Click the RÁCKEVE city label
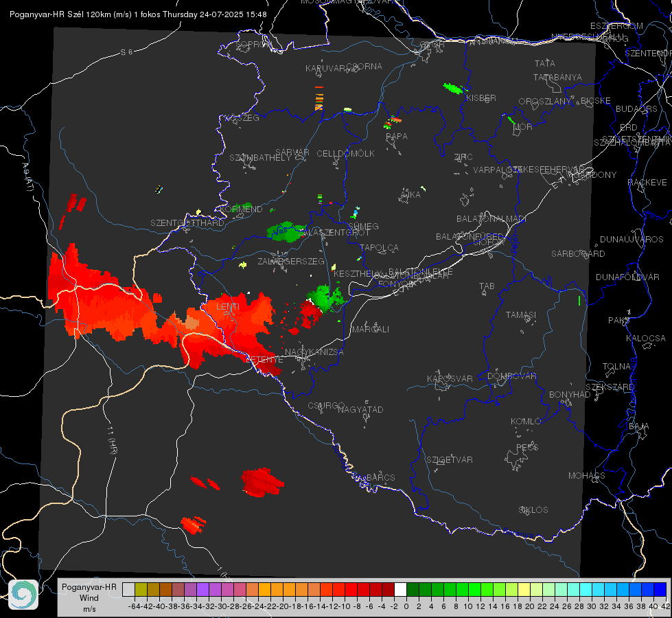Image resolution: width=672 pixels, height=618 pixels. [x=647, y=183]
